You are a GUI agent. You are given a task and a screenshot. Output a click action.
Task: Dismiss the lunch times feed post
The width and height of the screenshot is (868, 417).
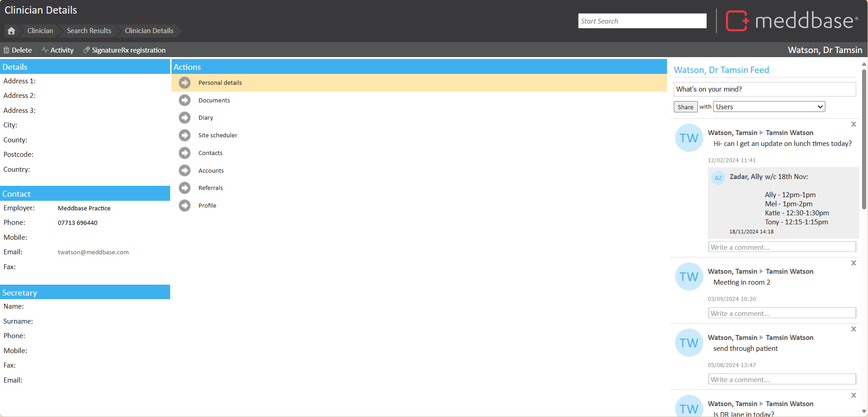click(853, 124)
